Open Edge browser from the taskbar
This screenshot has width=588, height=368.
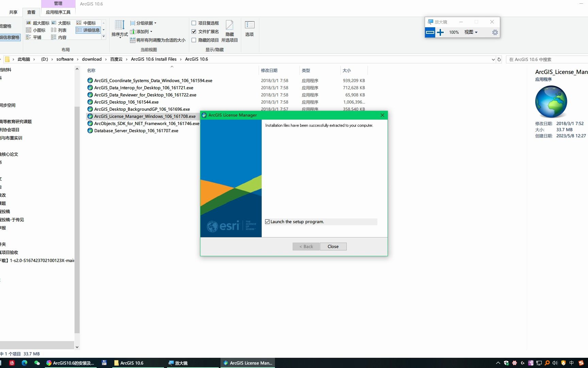click(x=24, y=363)
